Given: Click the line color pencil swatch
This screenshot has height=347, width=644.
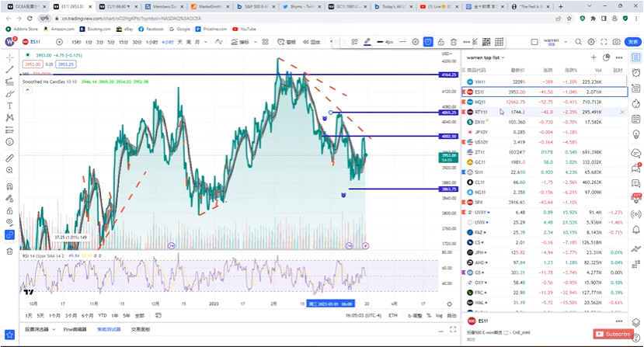Looking at the screenshot, I should tap(367, 42).
